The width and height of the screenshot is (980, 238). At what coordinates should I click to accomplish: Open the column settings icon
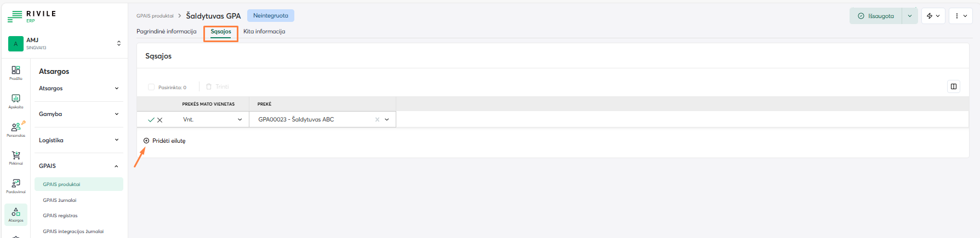tap(954, 86)
